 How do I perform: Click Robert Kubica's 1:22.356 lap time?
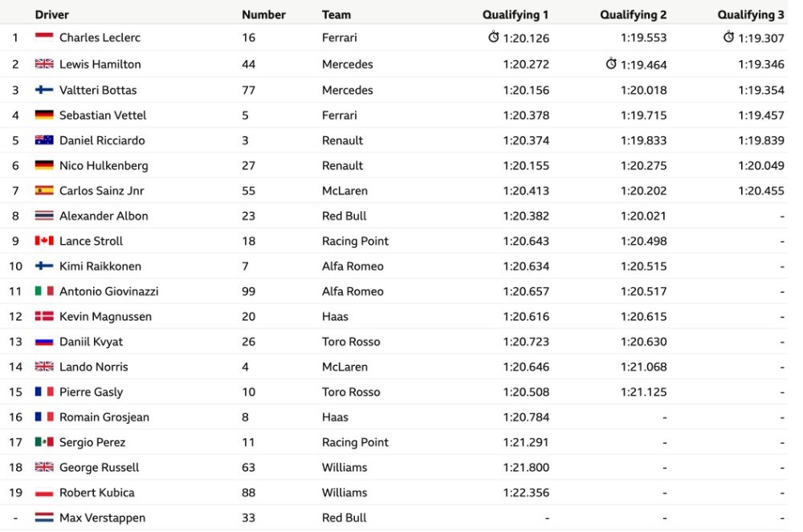click(x=526, y=493)
